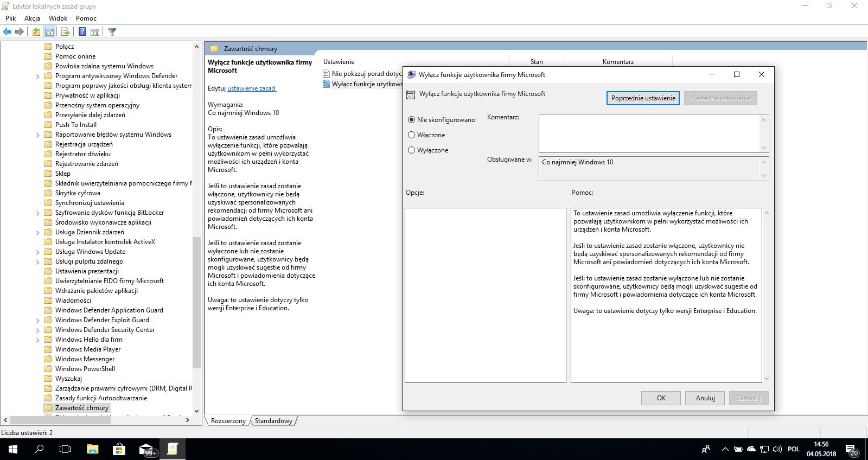The width and height of the screenshot is (868, 460).
Task: Open the network tray icon
Action: click(764, 449)
